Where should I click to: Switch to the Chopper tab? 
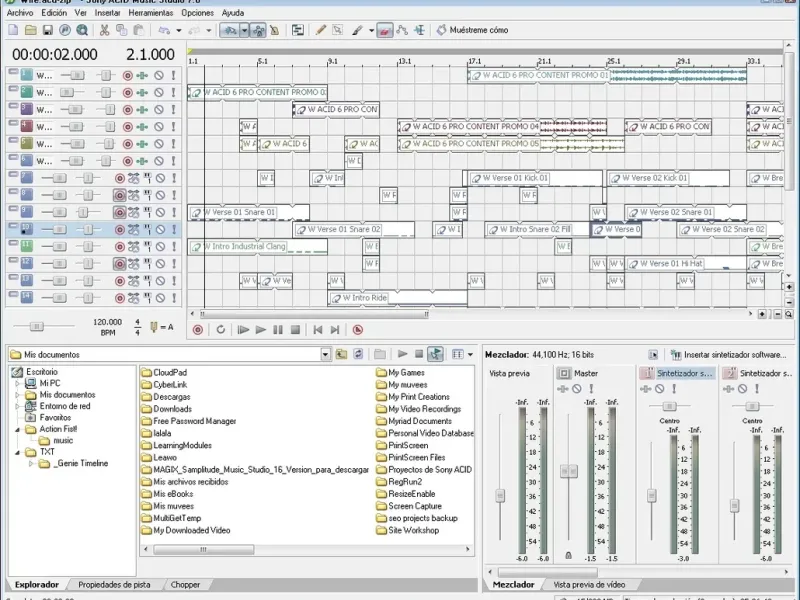pyautogui.click(x=185, y=584)
